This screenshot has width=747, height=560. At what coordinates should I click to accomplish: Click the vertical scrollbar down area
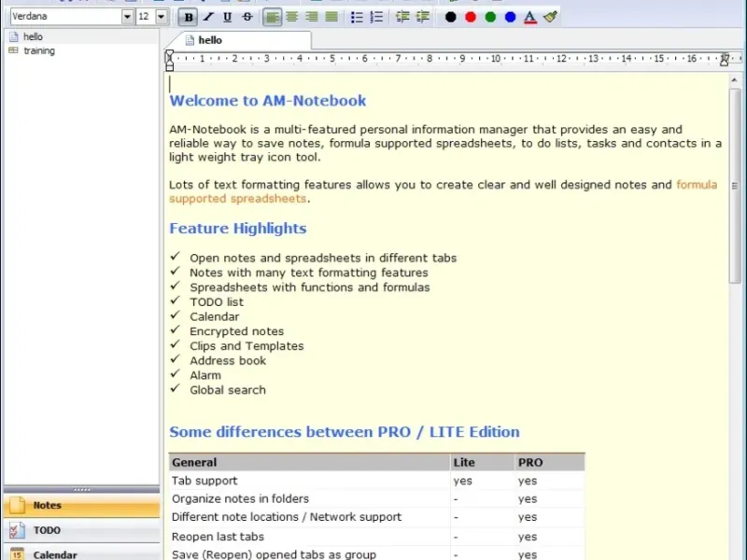[x=735, y=419]
